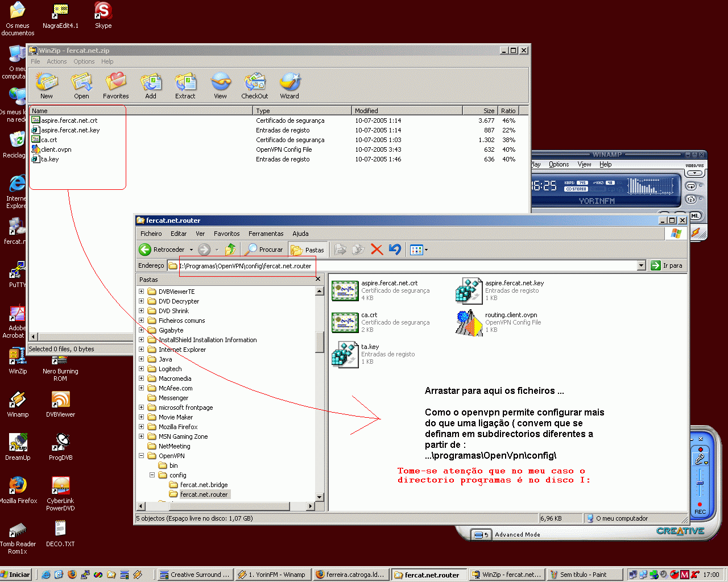Select fercat.net.bridge folder in tree
Image resolution: width=728 pixels, height=582 pixels.
[x=204, y=485]
